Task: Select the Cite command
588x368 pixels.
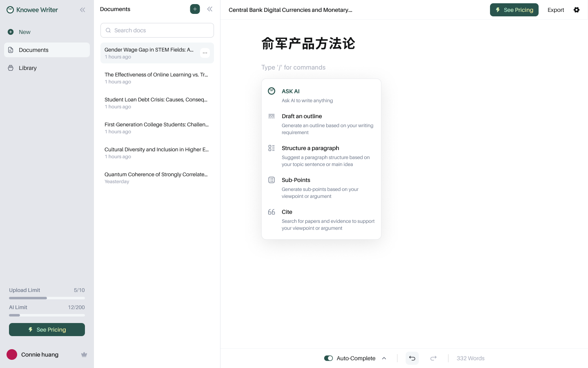Action: click(x=321, y=220)
